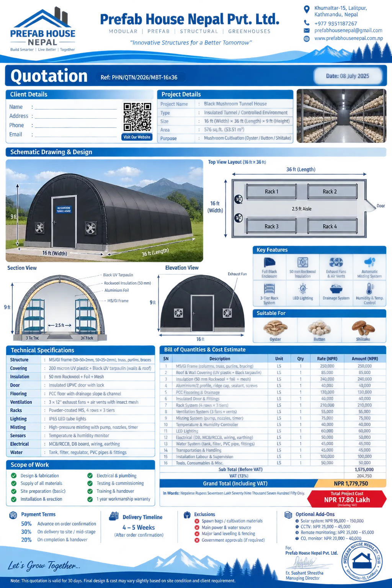Click the 50% advance payment term
This screenshot has height=588, width=392.
(59, 524)
